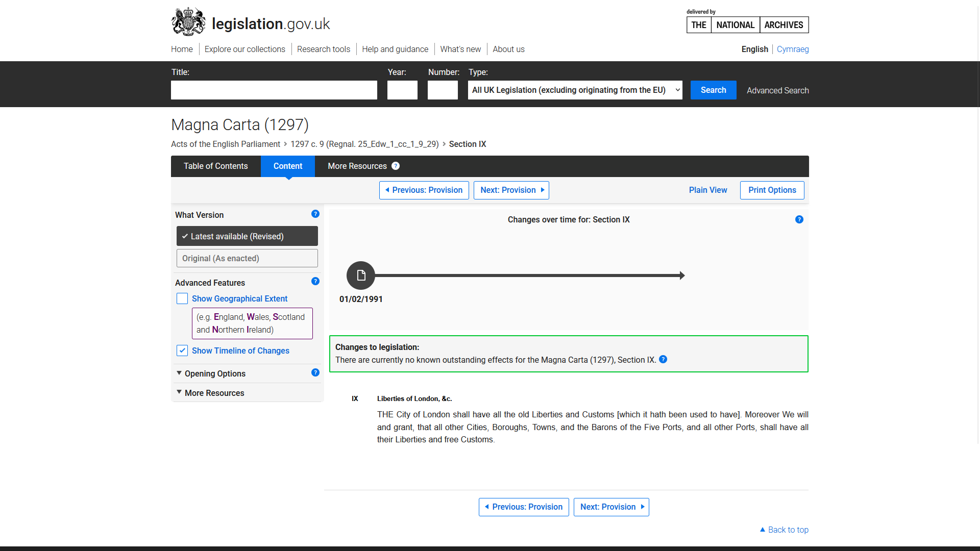Viewport: 980px width, 551px height.
Task: Click the Show Geographical Extent label link
Action: pyautogui.click(x=239, y=298)
